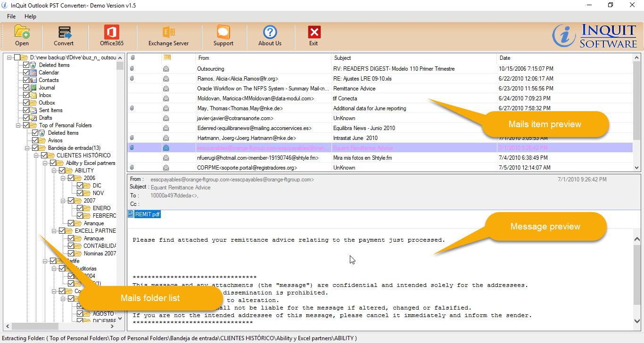Open the Support tool
The height and width of the screenshot is (343, 644).
(223, 36)
